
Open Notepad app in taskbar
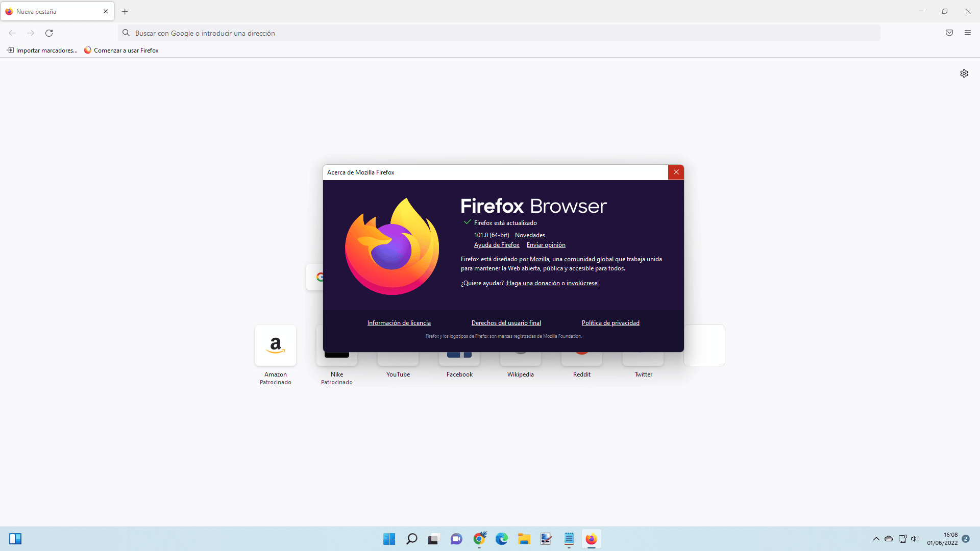569,539
